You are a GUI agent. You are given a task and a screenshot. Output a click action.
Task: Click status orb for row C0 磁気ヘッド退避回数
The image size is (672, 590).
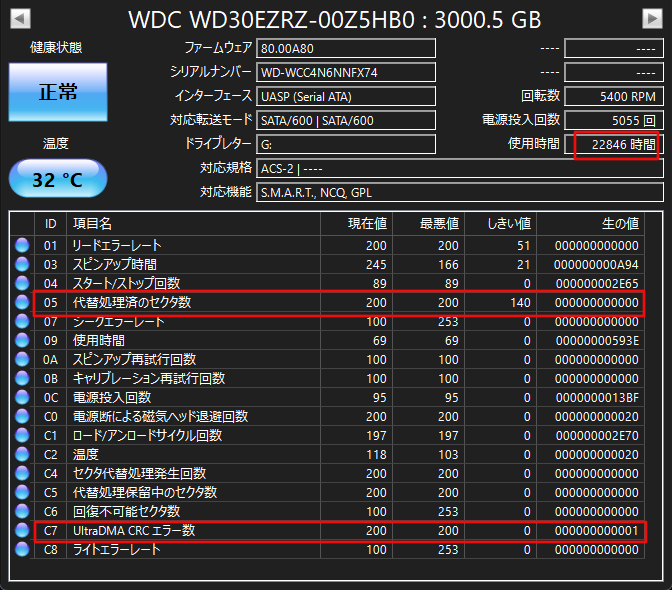[x=22, y=416]
